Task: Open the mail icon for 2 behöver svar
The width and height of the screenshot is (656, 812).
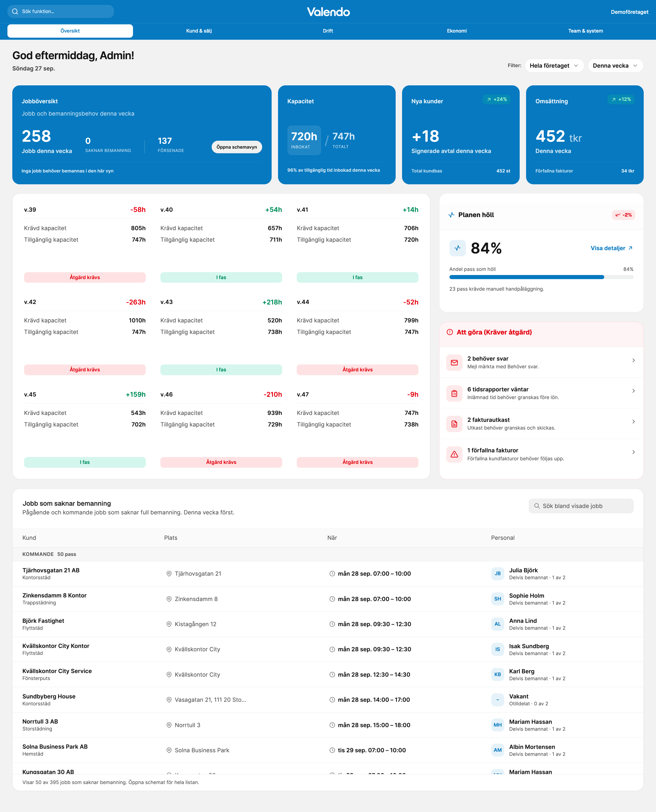Action: (x=454, y=362)
